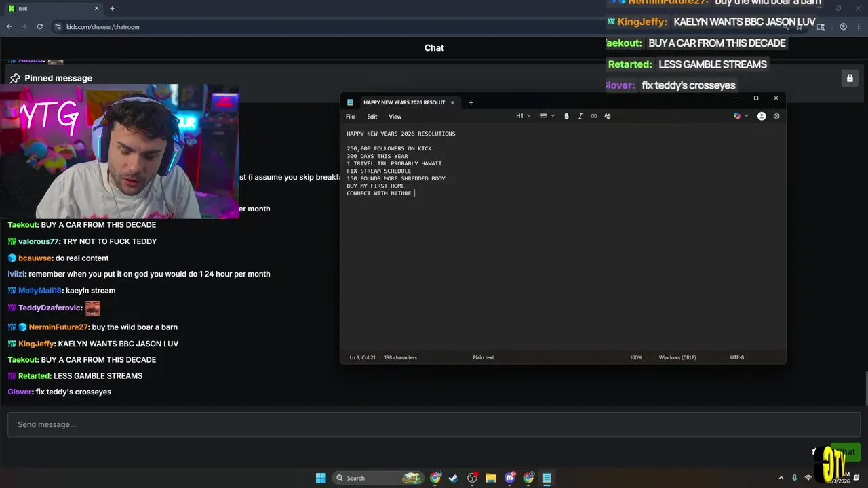Open the File menu in Notepad
868x488 pixels.
coord(351,117)
